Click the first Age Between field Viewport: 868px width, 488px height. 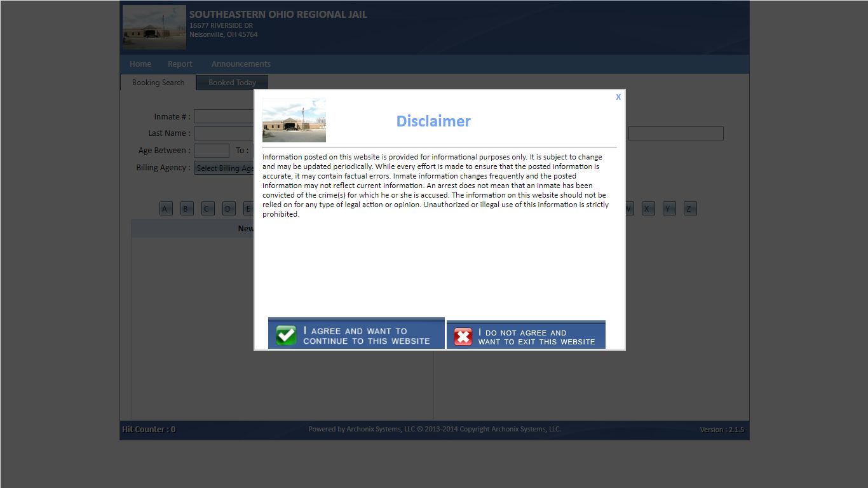click(x=211, y=151)
